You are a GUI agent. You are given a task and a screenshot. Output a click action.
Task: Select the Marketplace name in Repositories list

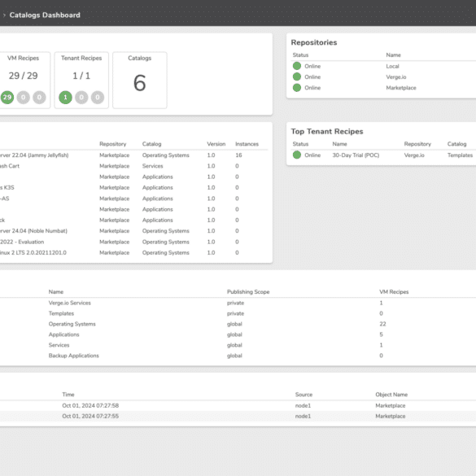tap(401, 88)
